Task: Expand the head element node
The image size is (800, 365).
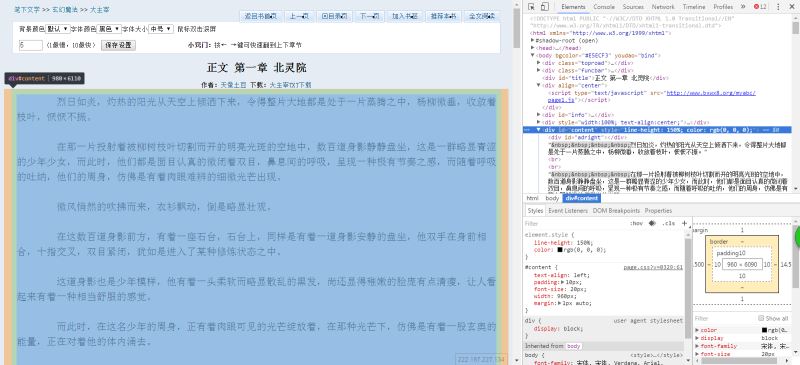Action: coord(533,48)
